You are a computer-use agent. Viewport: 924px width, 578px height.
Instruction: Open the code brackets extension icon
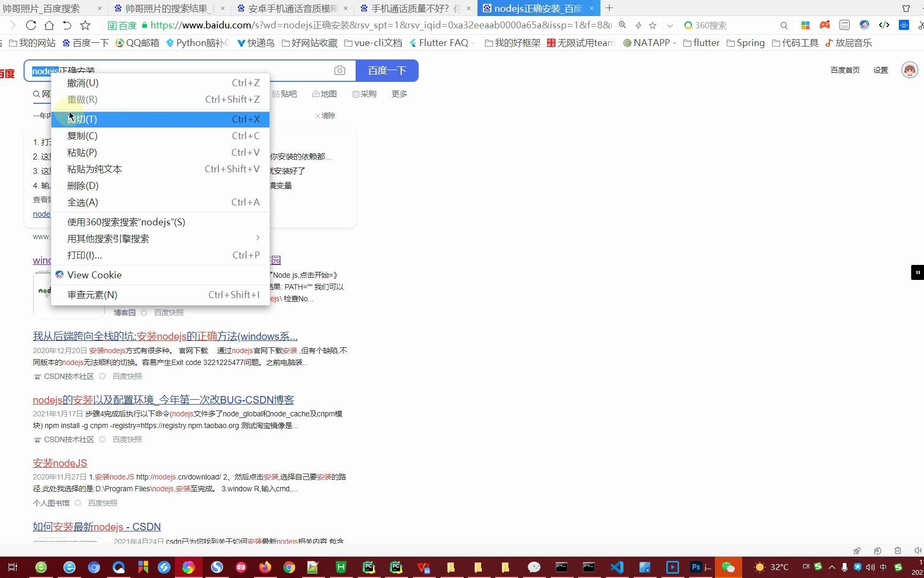pos(884,25)
